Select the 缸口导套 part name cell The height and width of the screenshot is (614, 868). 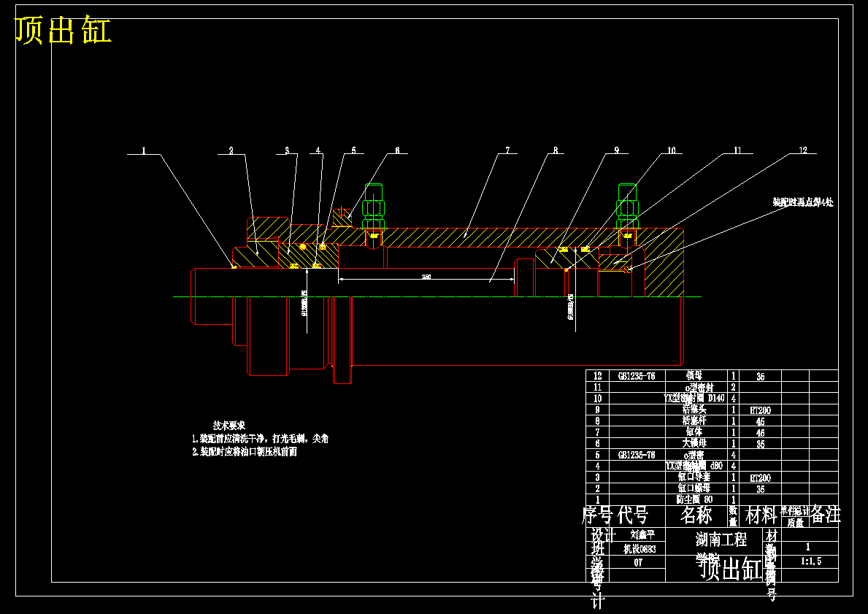pyautogui.click(x=694, y=477)
